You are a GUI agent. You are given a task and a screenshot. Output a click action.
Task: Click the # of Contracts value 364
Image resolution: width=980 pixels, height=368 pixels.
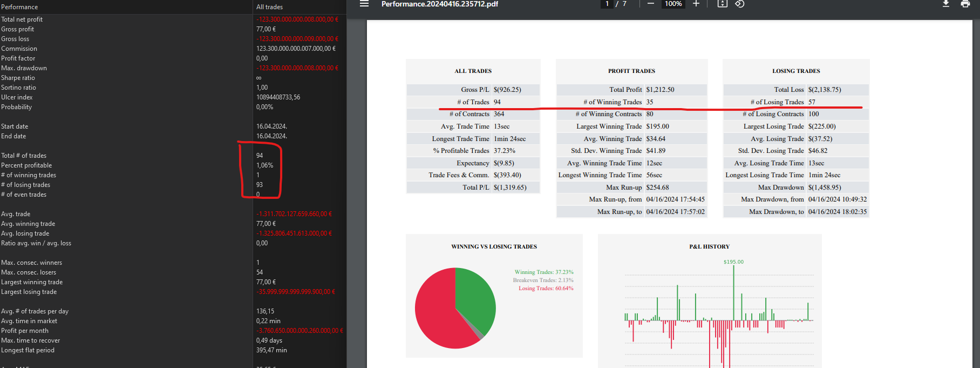pyautogui.click(x=499, y=114)
